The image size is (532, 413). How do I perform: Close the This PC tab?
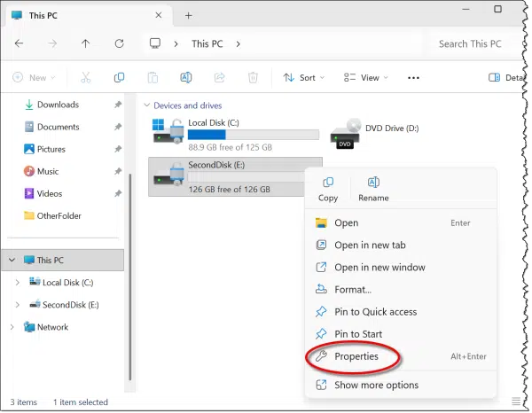159,15
